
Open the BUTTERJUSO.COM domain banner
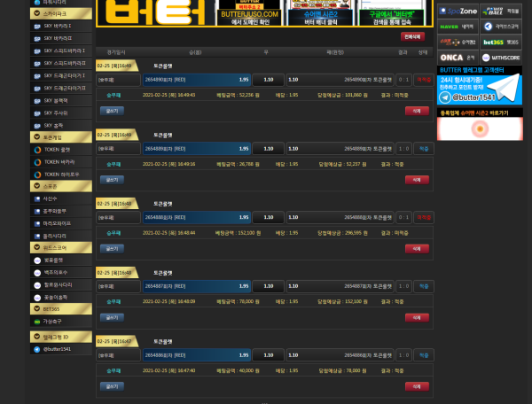pos(249,13)
